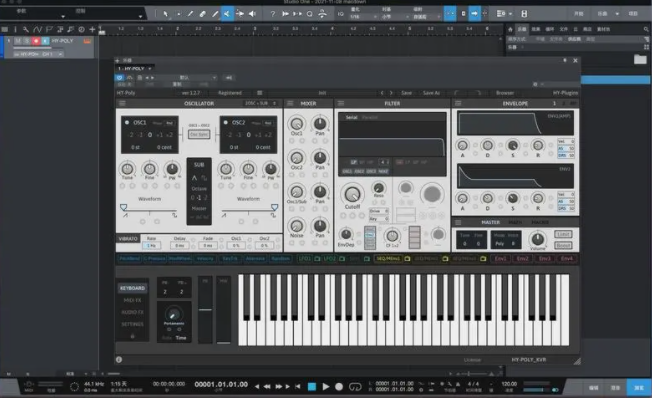Switch to AUDIO FX tab
This screenshot has width=652, height=398.
coord(132,312)
